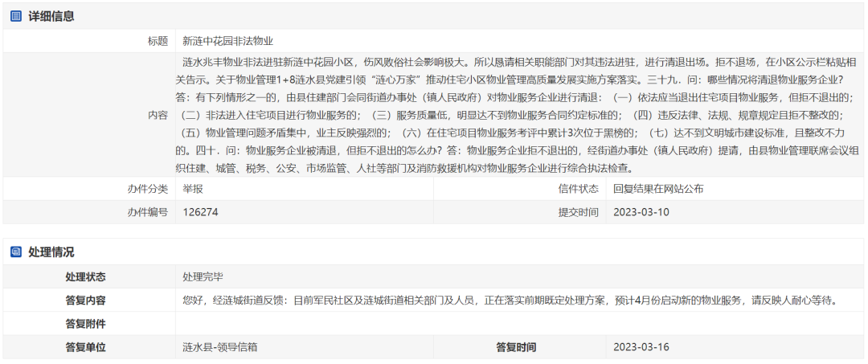Click the 信件状态 label

click(x=578, y=189)
